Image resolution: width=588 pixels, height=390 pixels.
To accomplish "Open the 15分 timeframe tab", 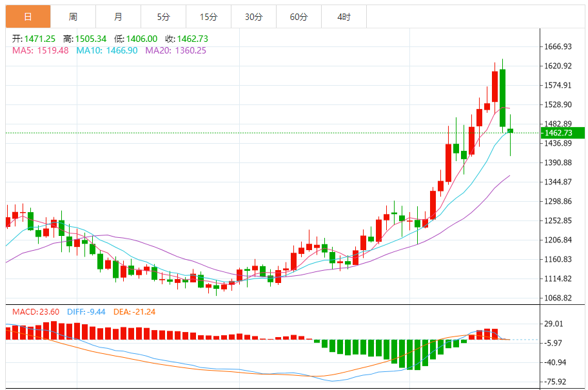I will 208,17.
